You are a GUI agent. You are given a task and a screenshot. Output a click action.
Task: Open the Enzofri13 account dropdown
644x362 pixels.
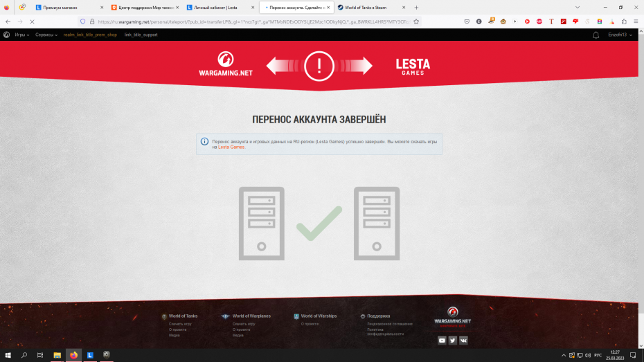[x=620, y=35]
